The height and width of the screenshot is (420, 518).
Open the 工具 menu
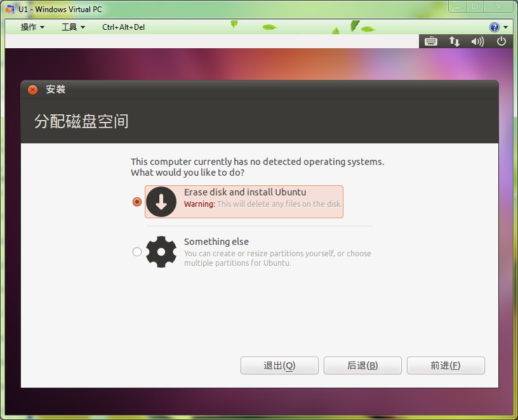73,27
